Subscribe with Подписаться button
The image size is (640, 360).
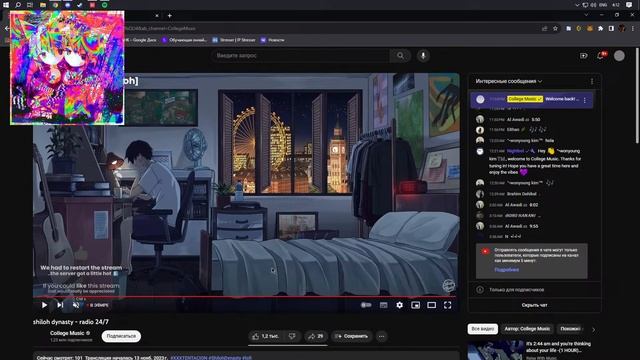click(x=121, y=336)
